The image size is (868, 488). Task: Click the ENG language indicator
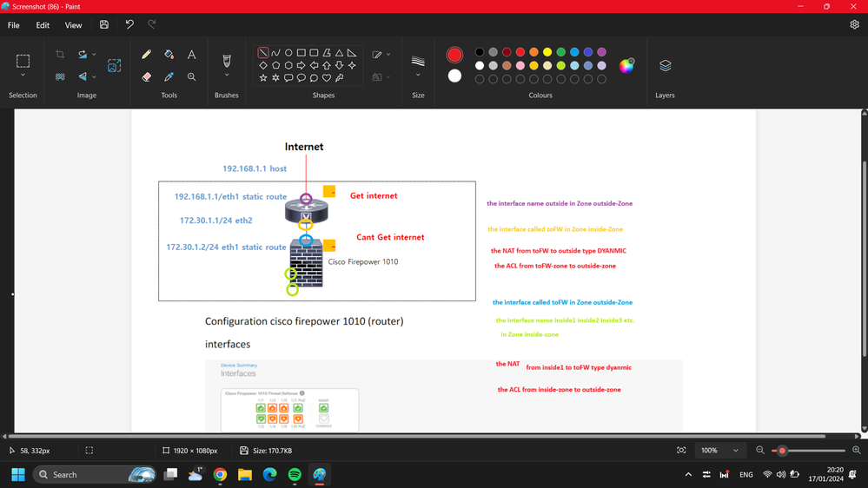tap(746, 475)
